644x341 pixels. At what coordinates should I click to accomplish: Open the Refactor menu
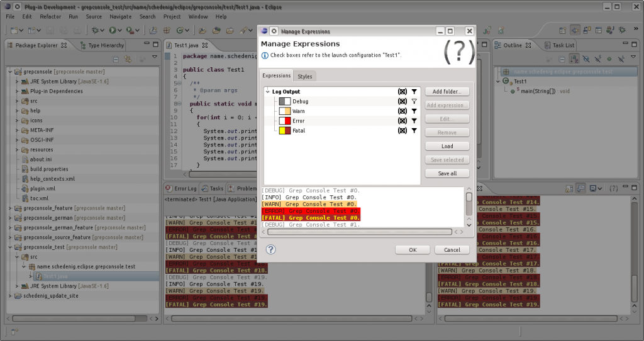click(50, 16)
